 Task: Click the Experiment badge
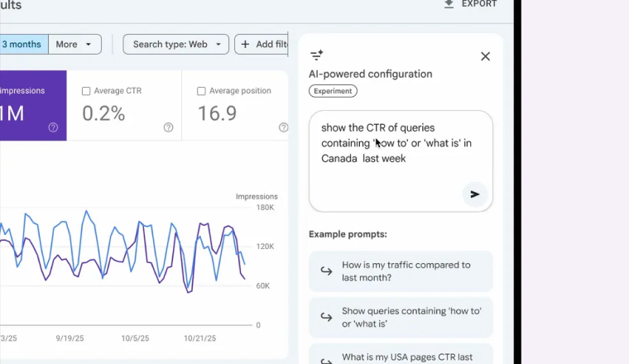(333, 91)
